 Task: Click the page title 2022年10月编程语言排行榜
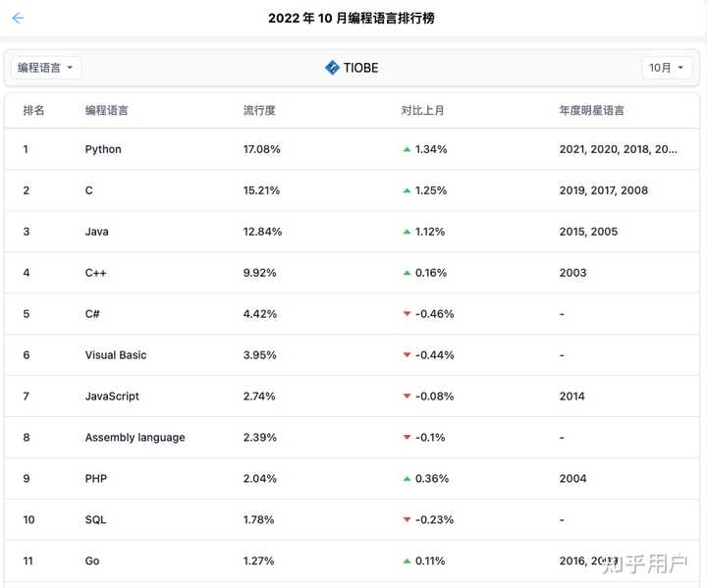click(352, 18)
